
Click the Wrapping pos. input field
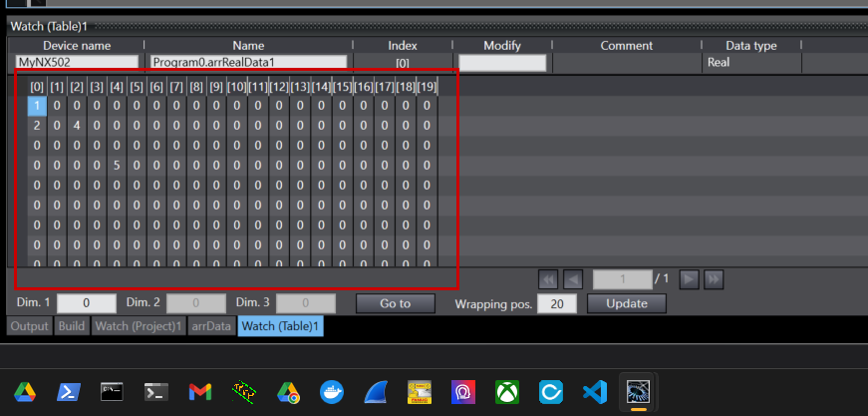(556, 303)
